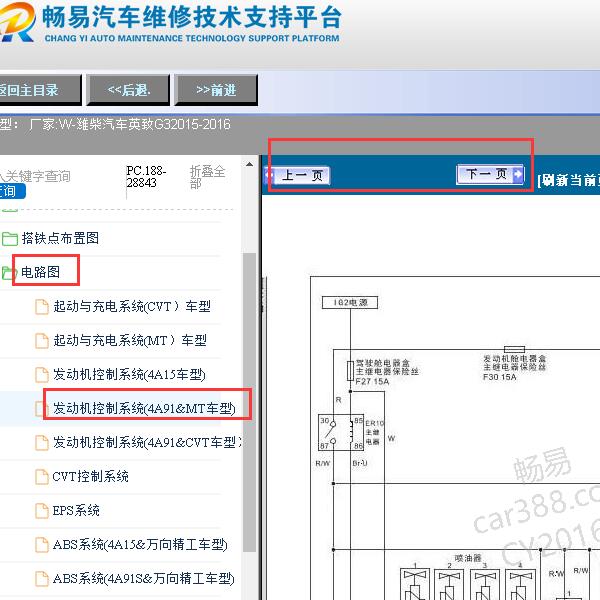Image resolution: width=600 pixels, height=600 pixels.
Task: Open the 搭铁点布置图 tree item
Action: point(60,238)
